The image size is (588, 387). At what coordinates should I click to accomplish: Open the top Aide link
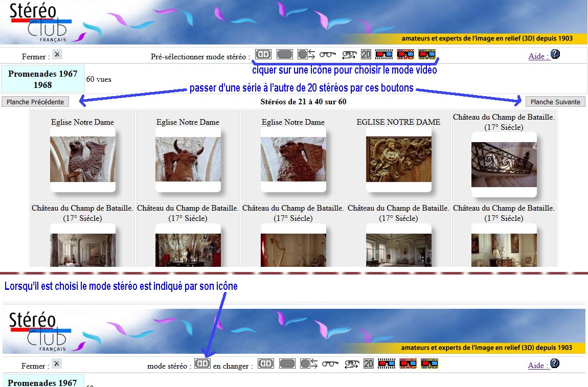coord(538,56)
